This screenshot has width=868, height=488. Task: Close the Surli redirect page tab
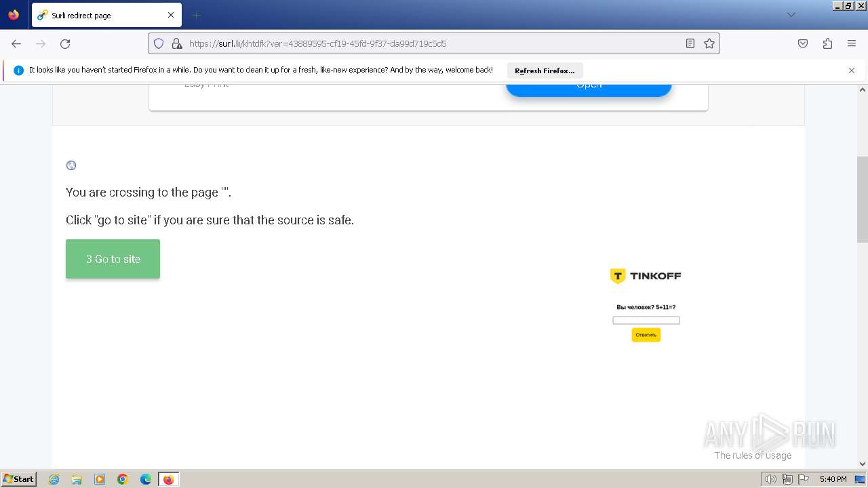[171, 15]
